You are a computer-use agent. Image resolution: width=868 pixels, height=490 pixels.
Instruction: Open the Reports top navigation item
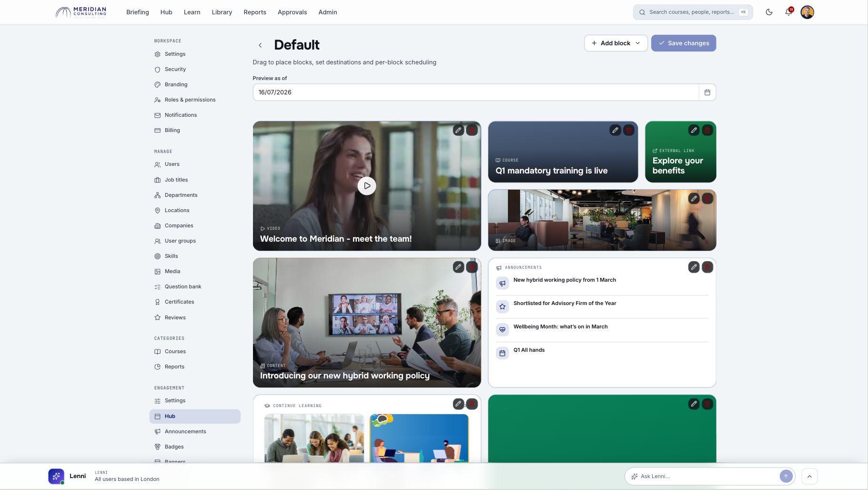click(x=255, y=12)
